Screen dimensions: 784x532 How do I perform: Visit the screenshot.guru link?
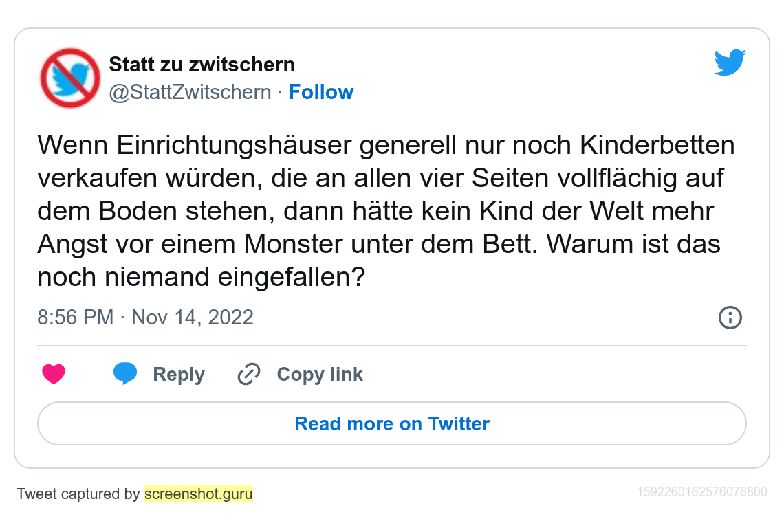(x=199, y=494)
